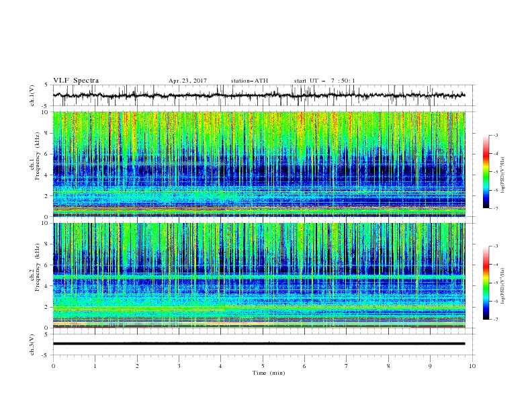532x411 pixels.
Task: Click the time axis tick label "2"
Action: coord(137,366)
